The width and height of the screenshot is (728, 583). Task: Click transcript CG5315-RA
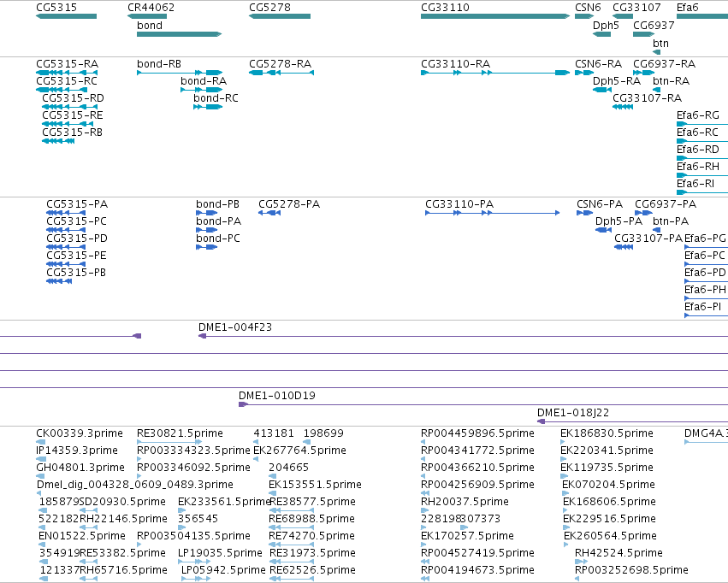(67, 73)
